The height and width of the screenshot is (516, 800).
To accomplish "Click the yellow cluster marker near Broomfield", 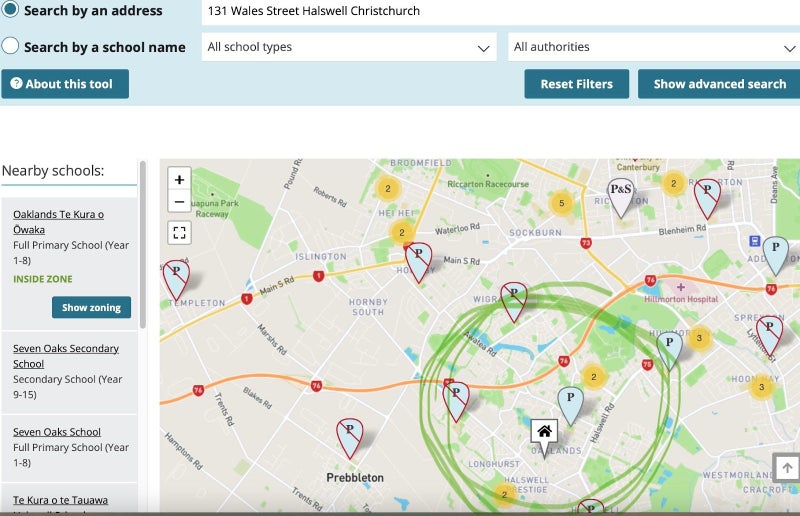I will click(388, 187).
